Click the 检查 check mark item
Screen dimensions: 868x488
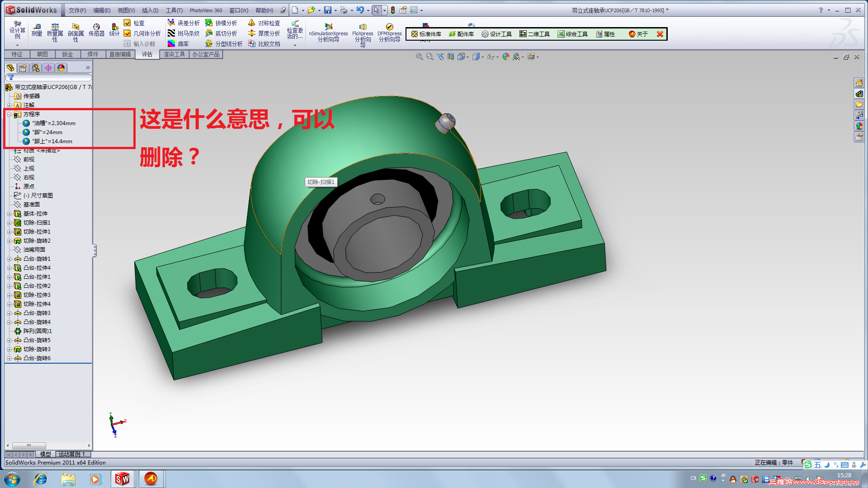pos(127,23)
